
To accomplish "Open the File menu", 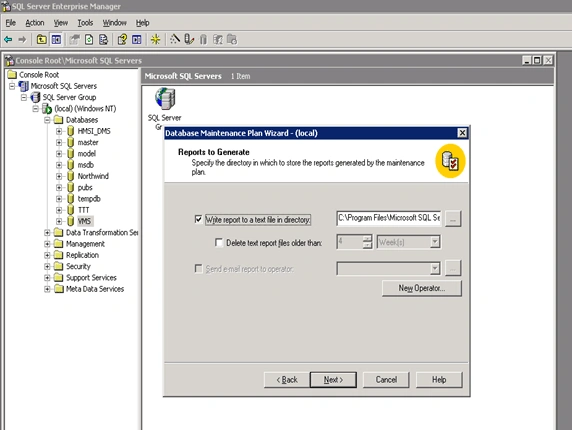I will click(11, 23).
